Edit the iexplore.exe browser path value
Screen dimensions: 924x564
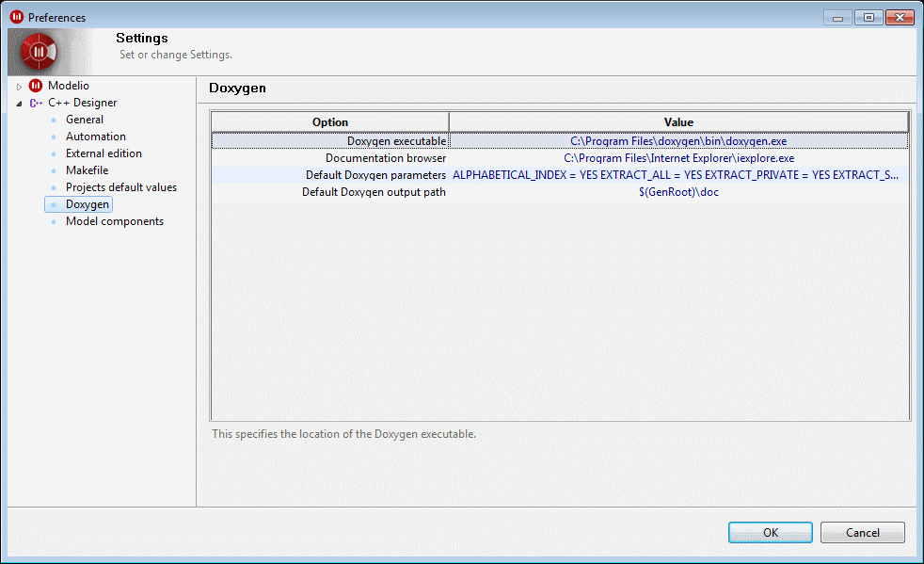678,158
